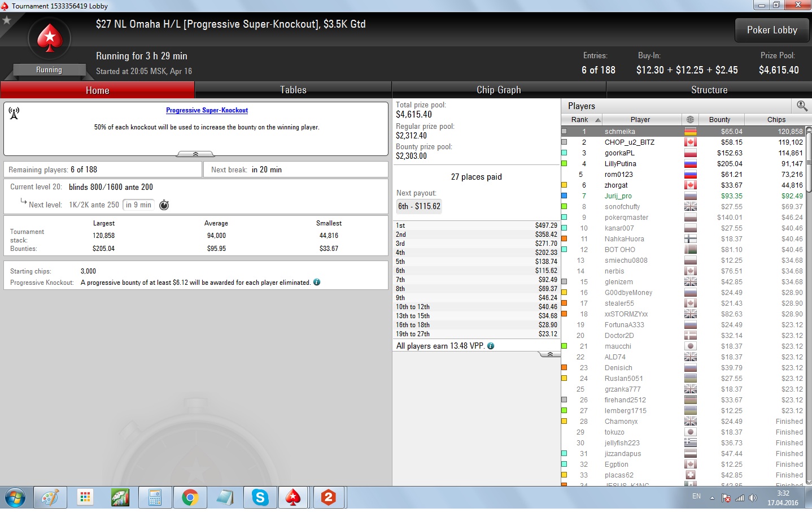Open Skype from the taskbar
This screenshot has height=512, width=812.
(260, 498)
